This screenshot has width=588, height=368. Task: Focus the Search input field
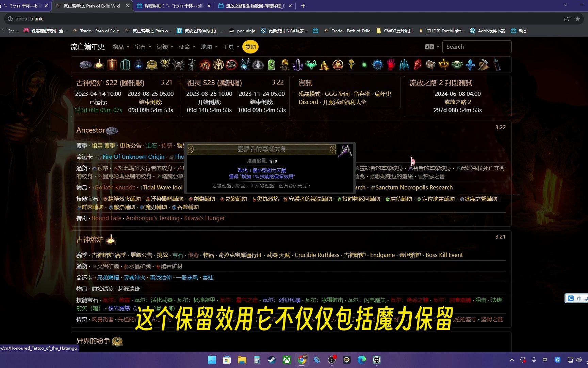(x=477, y=47)
